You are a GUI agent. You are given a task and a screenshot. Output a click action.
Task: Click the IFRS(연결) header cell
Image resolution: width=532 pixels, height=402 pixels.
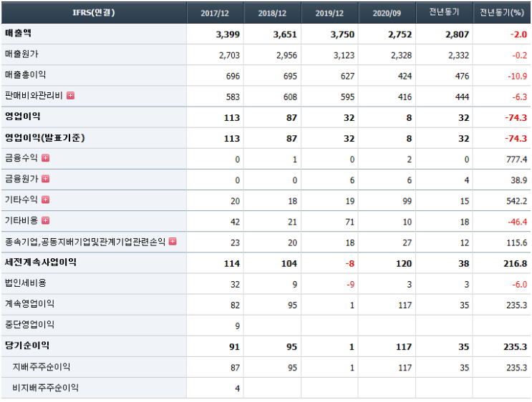[x=94, y=13]
